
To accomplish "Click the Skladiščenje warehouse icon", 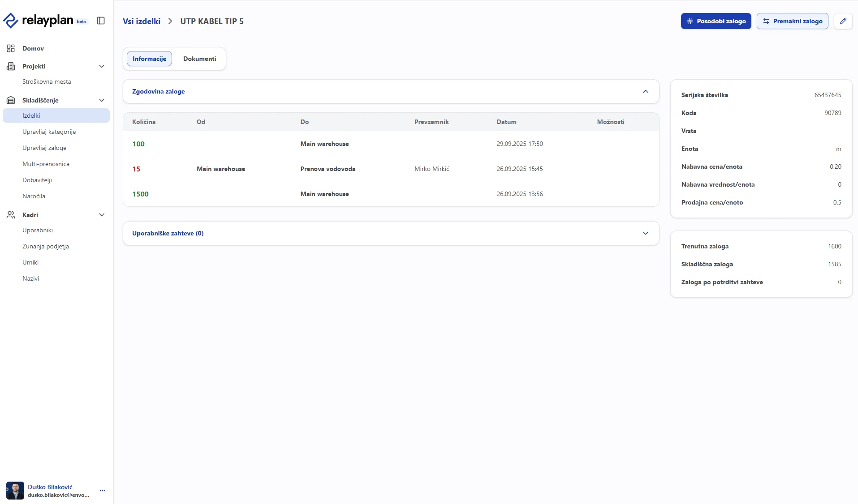I will click(x=11, y=100).
